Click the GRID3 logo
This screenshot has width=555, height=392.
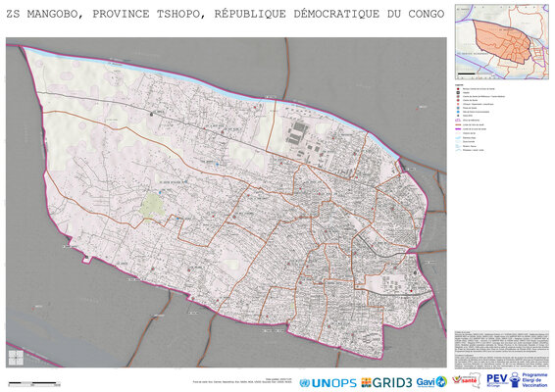click(386, 383)
